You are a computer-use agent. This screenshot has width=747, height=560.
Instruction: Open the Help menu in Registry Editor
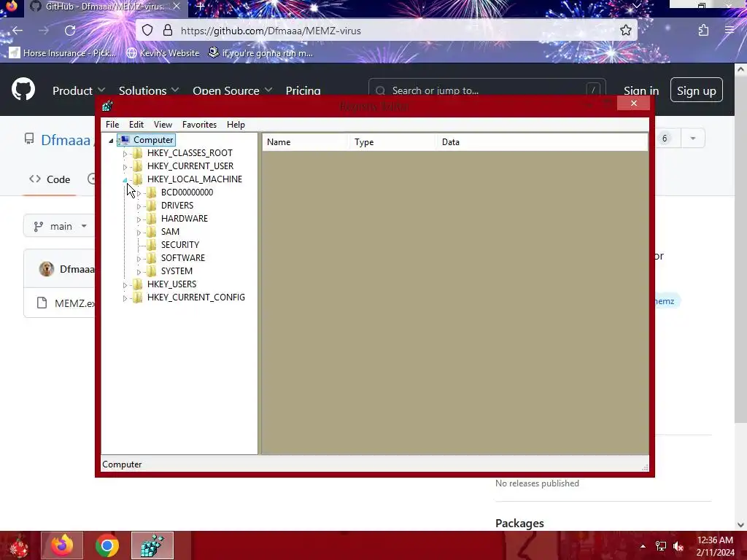pos(236,124)
